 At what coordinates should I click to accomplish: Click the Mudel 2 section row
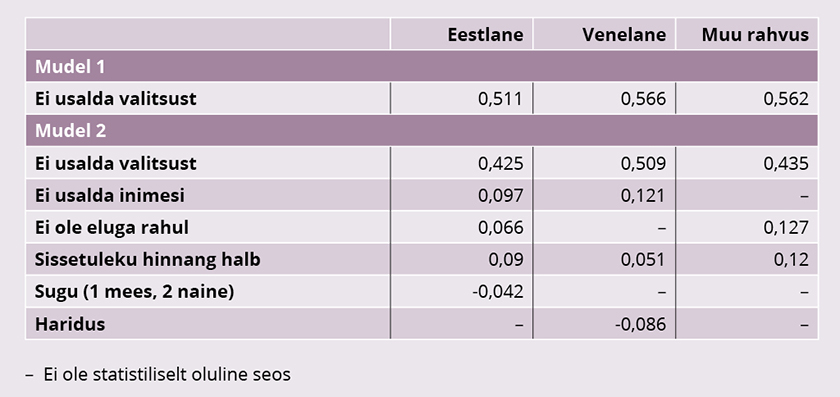[x=422, y=131]
